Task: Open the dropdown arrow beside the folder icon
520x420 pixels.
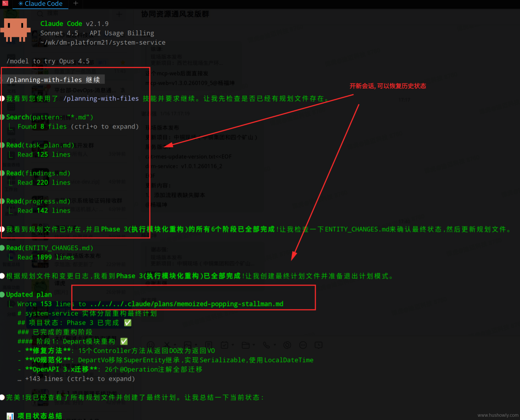Action: 254,345
